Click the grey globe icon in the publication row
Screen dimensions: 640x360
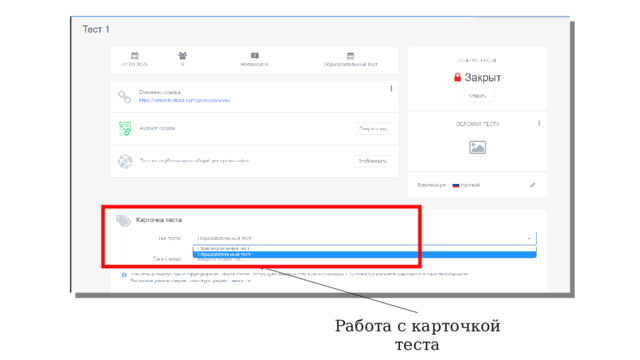click(x=125, y=161)
